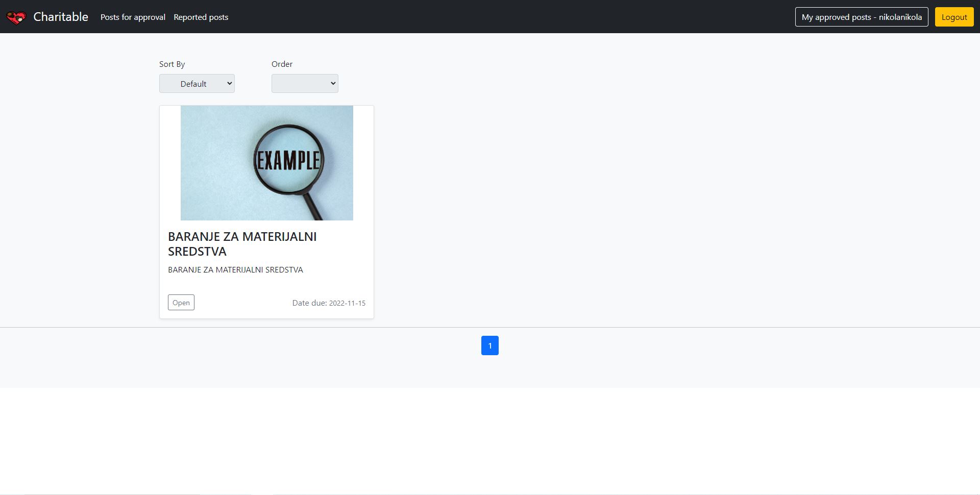The image size is (980, 495).
Task: Navigate to Reported posts
Action: [x=201, y=17]
